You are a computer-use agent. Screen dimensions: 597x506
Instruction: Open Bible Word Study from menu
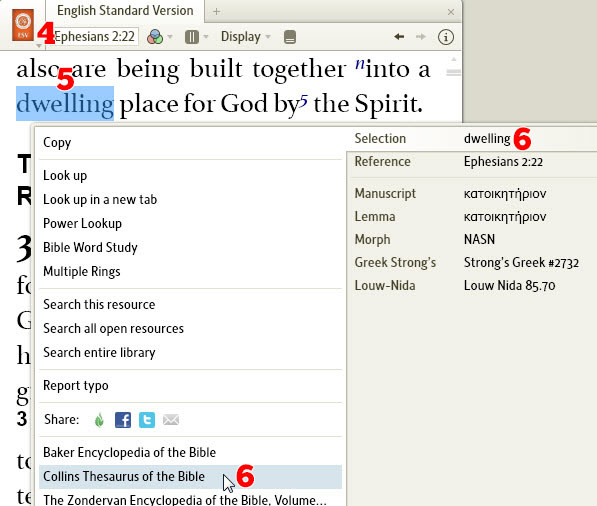[90, 247]
